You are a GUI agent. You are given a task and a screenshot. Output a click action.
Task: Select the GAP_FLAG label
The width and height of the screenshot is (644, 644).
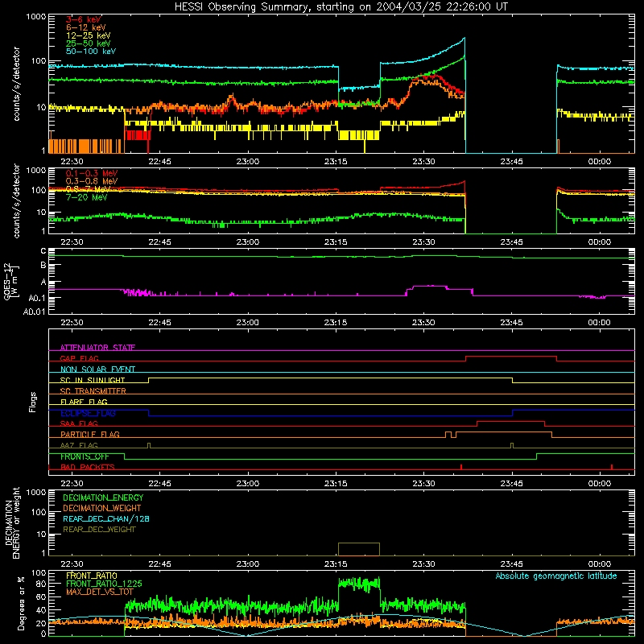[x=79, y=358]
